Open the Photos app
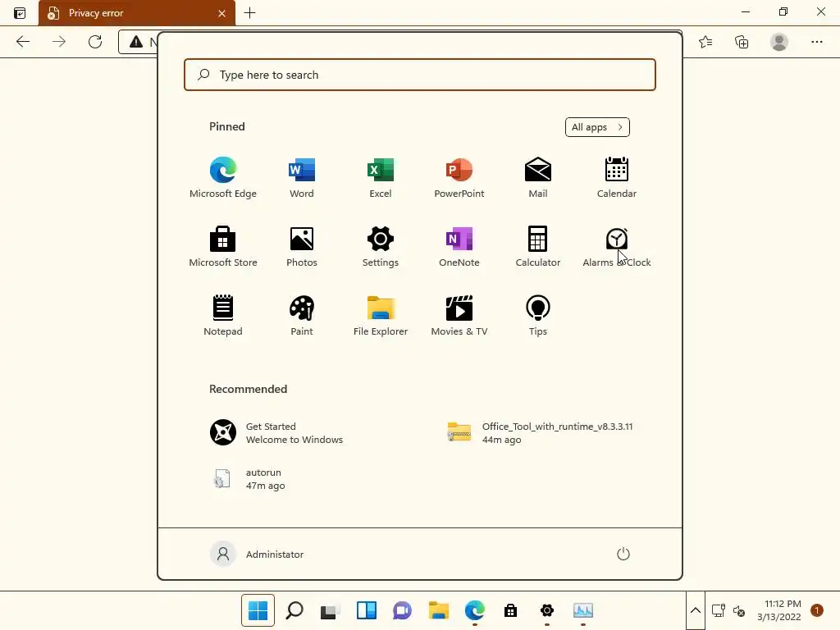 tap(302, 246)
